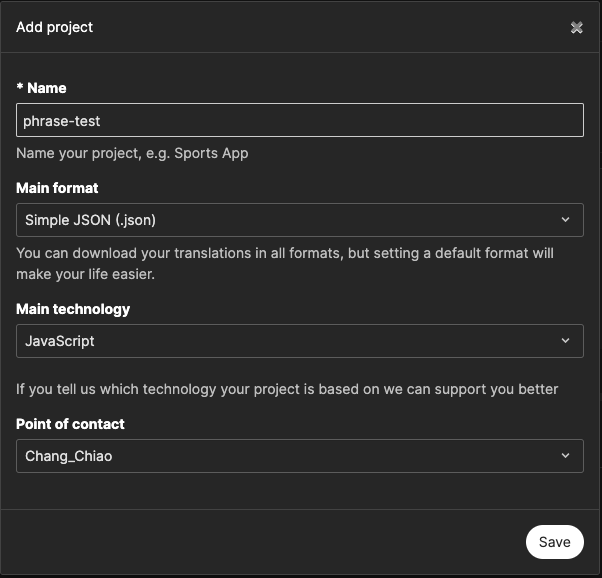The image size is (602, 578).
Task: Click the project Name input field
Action: pos(300,121)
